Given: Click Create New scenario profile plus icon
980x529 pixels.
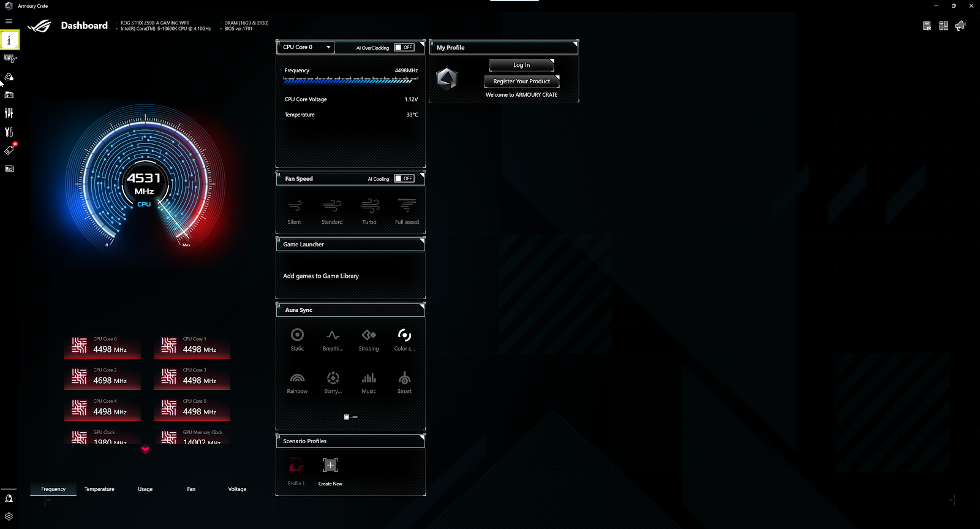Looking at the screenshot, I should pyautogui.click(x=330, y=465).
